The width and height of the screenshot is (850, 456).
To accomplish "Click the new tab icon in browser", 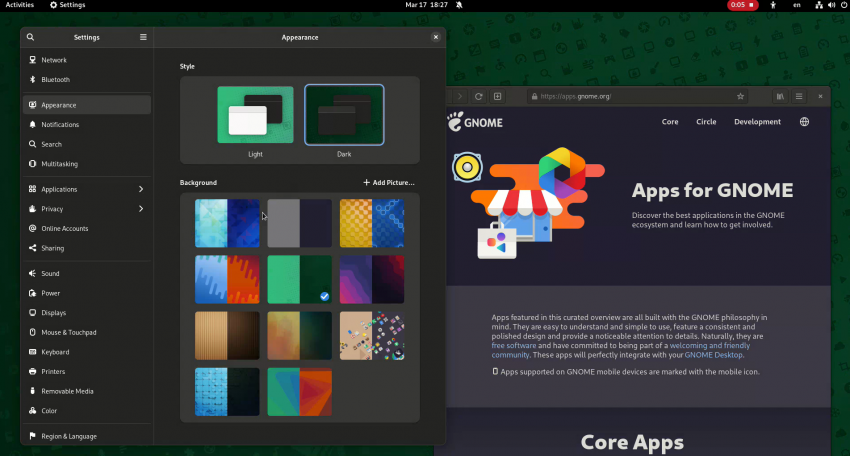I will (x=498, y=97).
